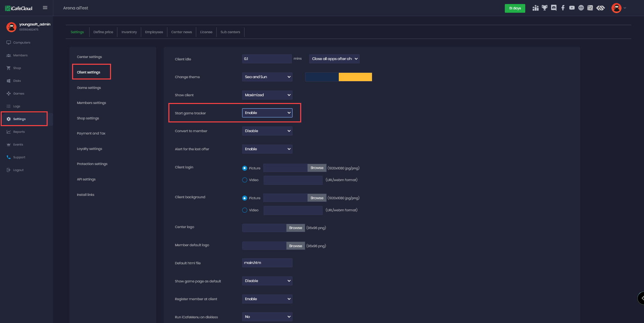Click the globe website icon
Viewport: 644px width, 323px height.
(581, 8)
